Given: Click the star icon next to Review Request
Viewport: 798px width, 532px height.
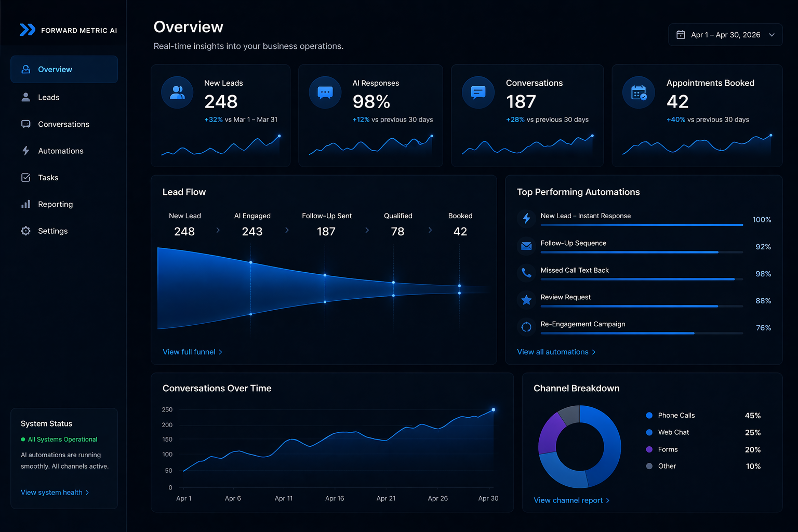Looking at the screenshot, I should pyautogui.click(x=526, y=300).
